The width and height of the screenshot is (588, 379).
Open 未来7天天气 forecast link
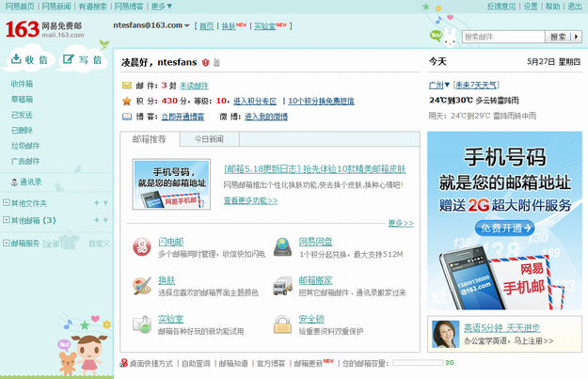click(475, 85)
